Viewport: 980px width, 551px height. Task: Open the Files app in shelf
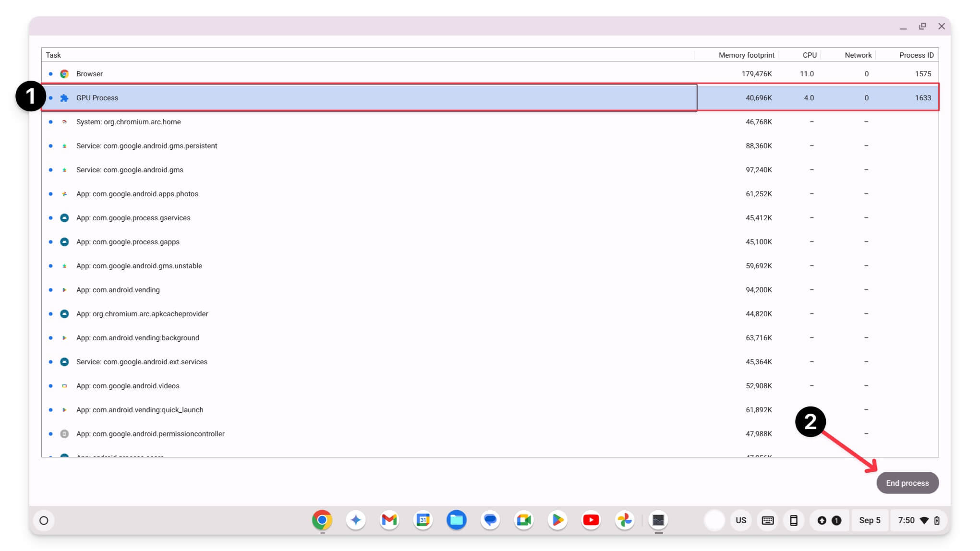tap(457, 520)
